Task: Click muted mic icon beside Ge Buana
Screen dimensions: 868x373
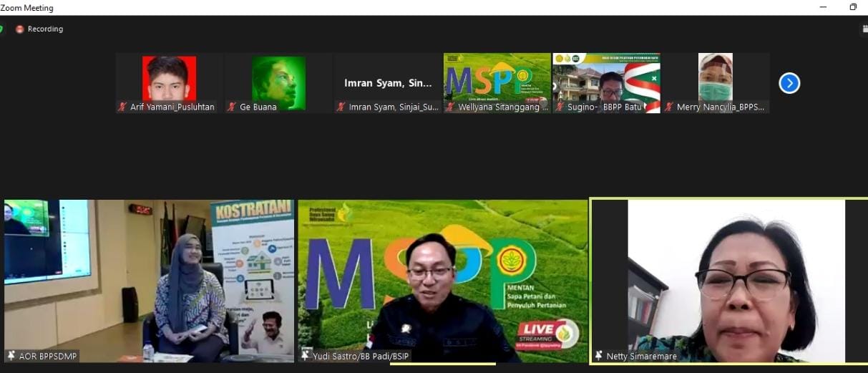Action: coord(232,107)
